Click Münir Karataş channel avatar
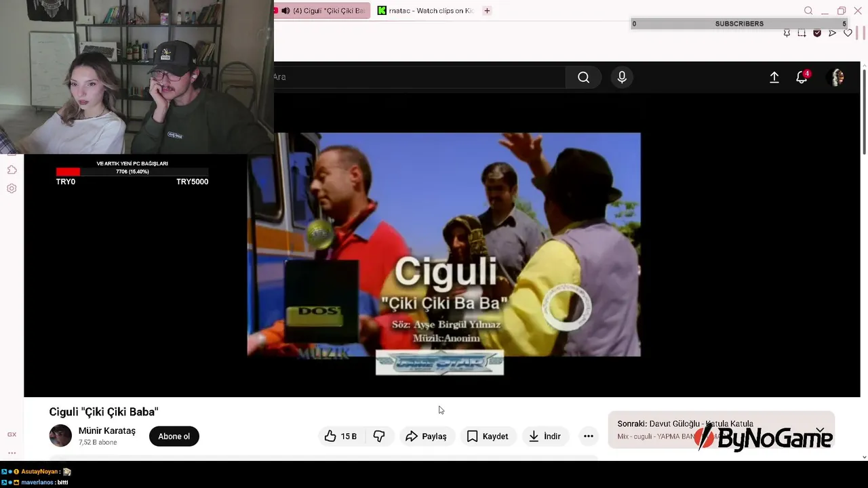Viewport: 868px width, 488px height. pos(60,436)
